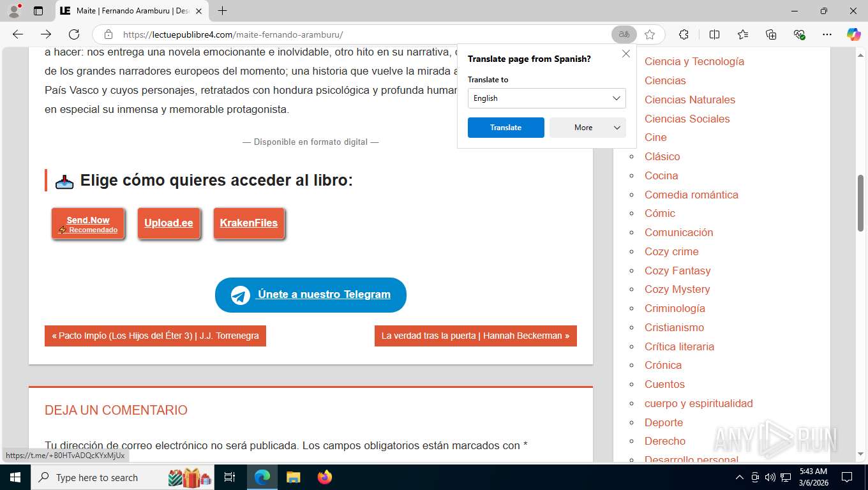Open the Translate to English dropdown
This screenshot has height=490, width=868.
[547, 98]
